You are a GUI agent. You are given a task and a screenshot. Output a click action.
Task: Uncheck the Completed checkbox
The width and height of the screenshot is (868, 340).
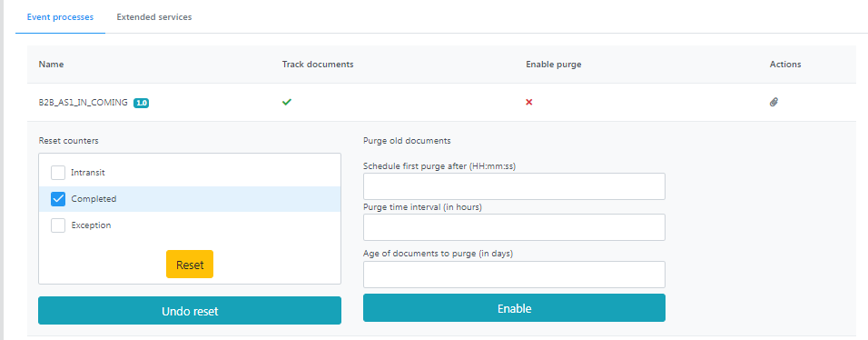58,198
